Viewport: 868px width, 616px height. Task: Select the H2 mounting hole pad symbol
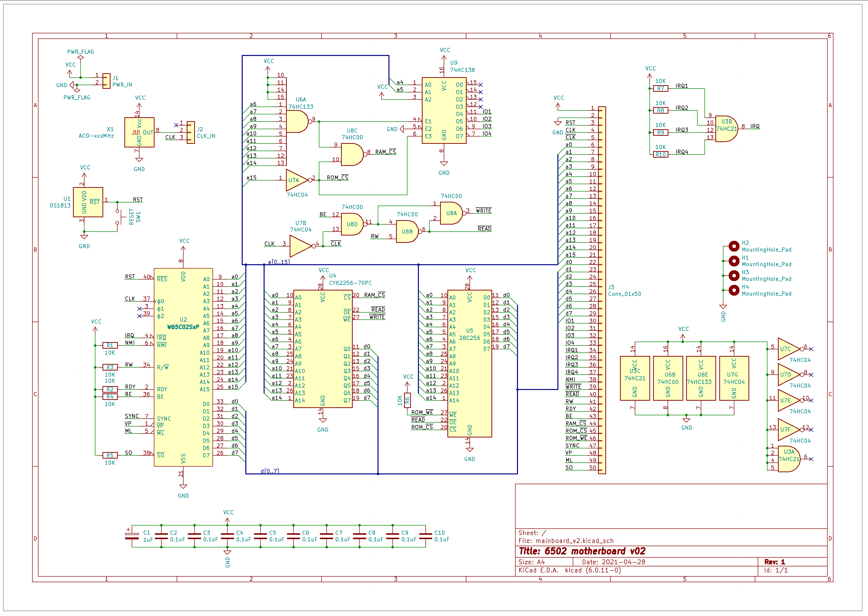(x=734, y=246)
